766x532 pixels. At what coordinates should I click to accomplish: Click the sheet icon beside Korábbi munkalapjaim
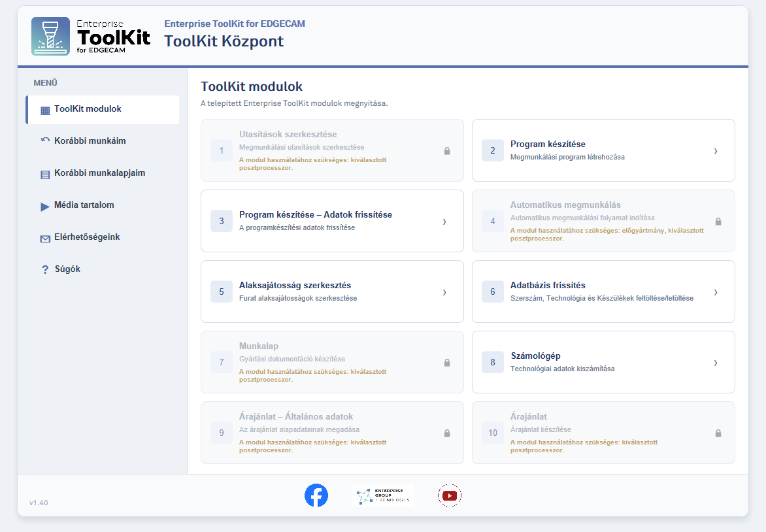tap(45, 175)
